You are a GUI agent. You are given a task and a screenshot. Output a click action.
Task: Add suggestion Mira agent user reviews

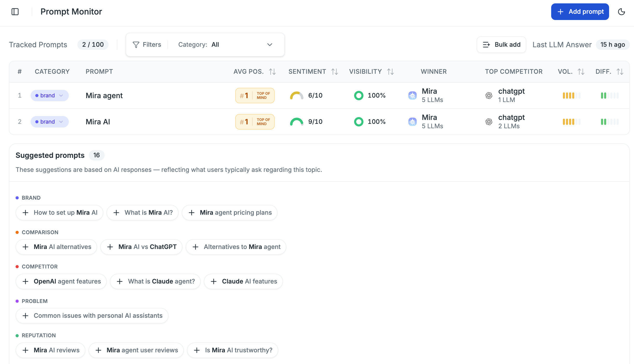(x=136, y=350)
